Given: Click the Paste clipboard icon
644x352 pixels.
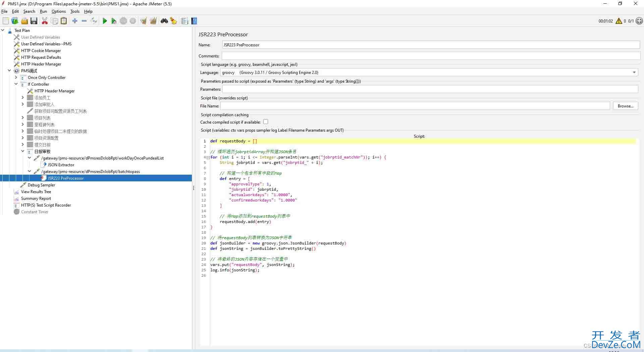Looking at the screenshot, I should [x=64, y=21].
